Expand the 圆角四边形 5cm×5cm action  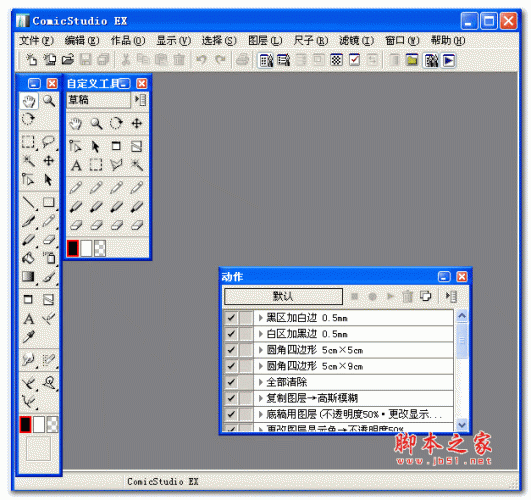260,350
